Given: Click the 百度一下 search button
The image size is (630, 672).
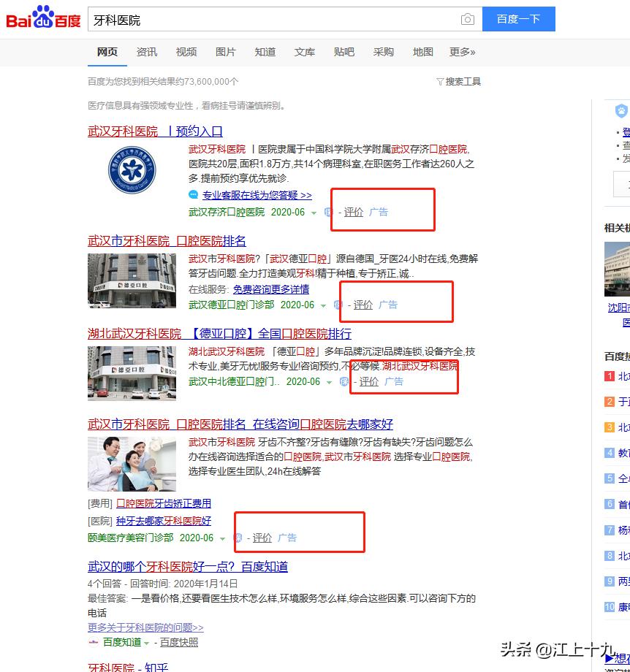Looking at the screenshot, I should [518, 19].
